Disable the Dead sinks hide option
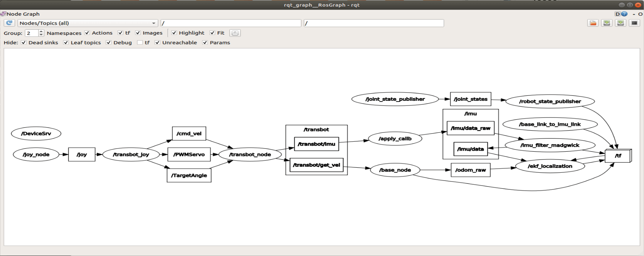This screenshot has width=644, height=256. [24, 42]
